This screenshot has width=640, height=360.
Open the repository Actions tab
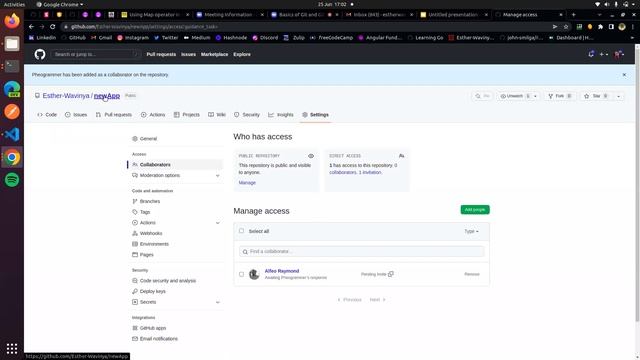point(153,115)
